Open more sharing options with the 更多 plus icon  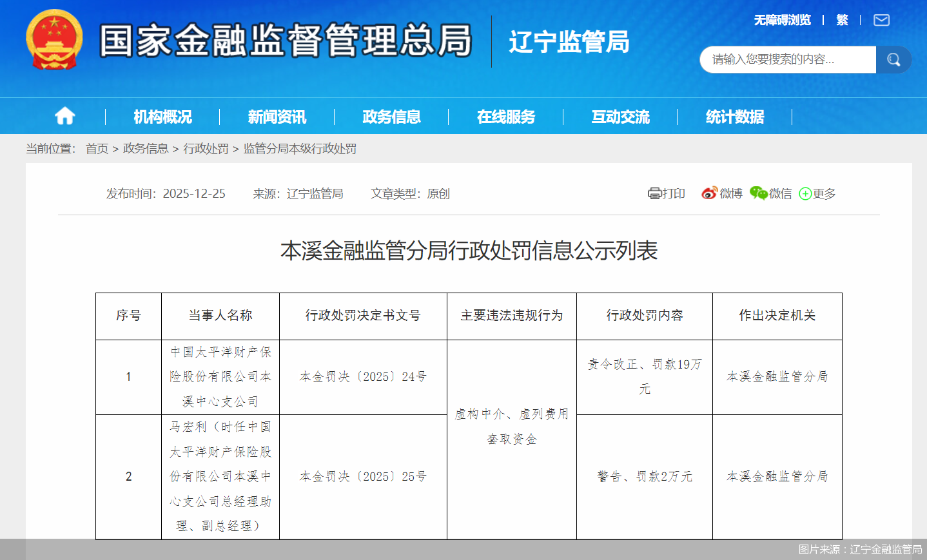[x=816, y=193]
